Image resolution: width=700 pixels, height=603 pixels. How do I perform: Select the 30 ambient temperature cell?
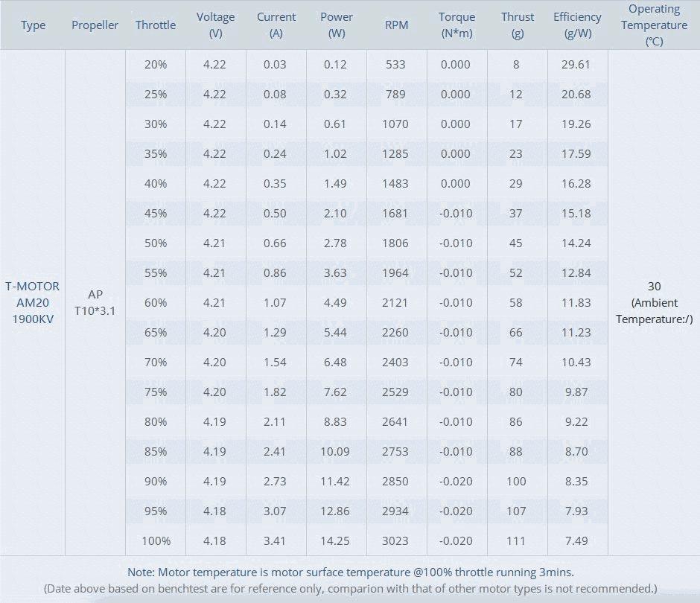click(x=654, y=302)
